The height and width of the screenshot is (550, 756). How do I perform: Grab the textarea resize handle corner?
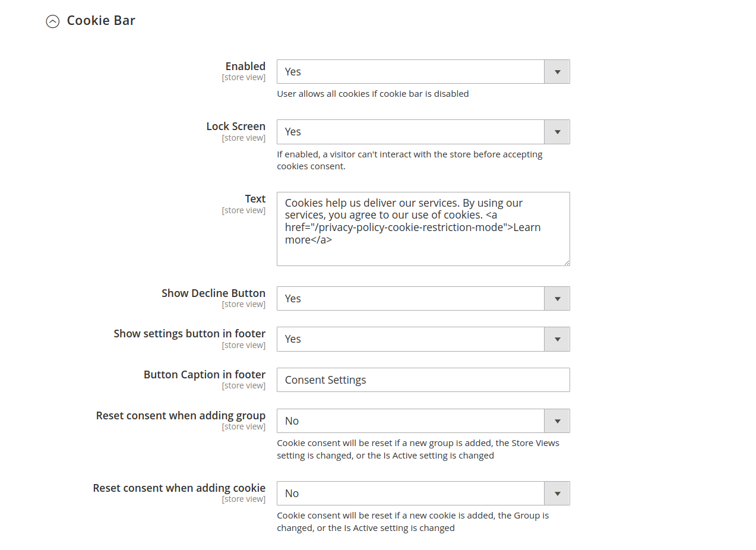click(567, 263)
